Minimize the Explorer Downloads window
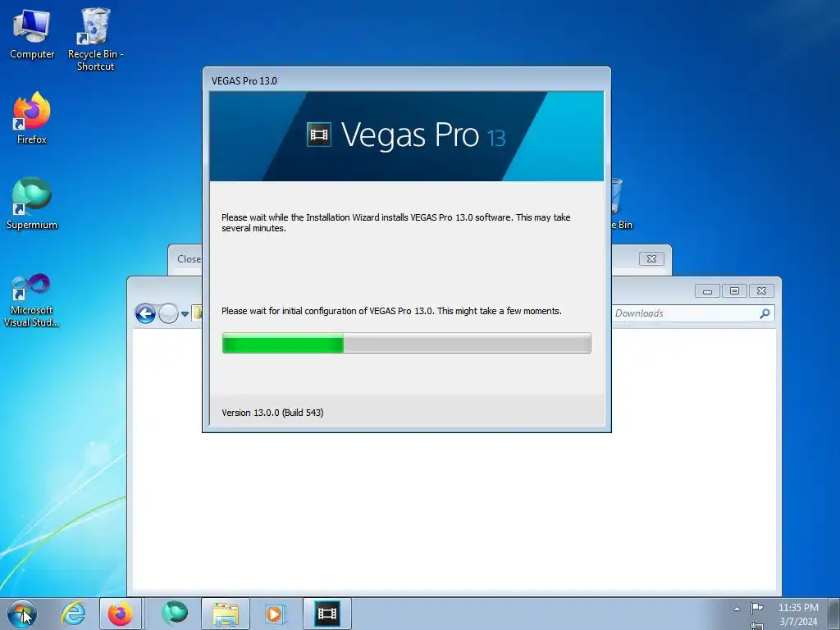This screenshot has width=840, height=630. coord(708,291)
